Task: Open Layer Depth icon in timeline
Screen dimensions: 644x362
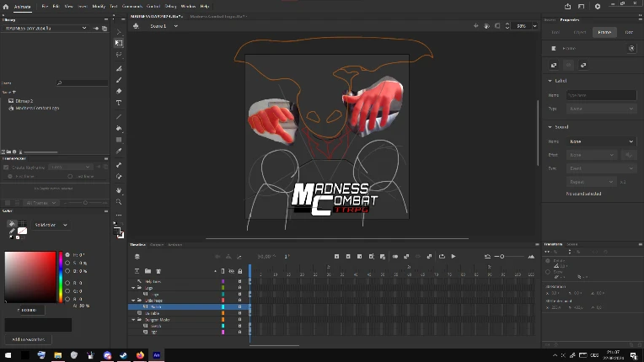Action: (x=239, y=257)
